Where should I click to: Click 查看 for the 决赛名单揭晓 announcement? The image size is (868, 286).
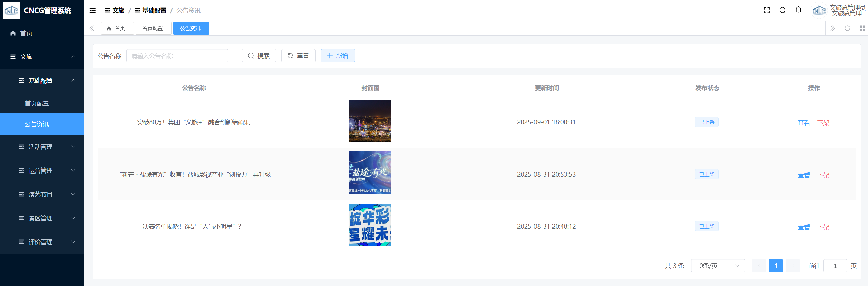(x=804, y=227)
